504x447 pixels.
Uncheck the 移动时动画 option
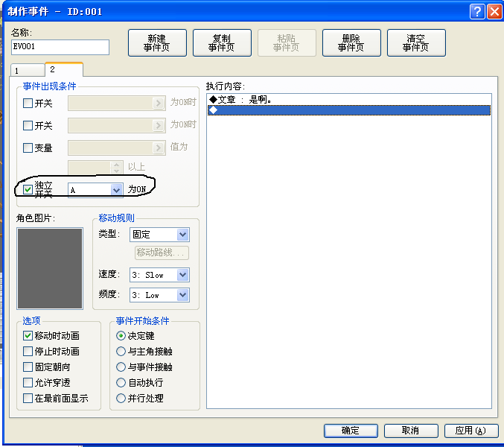[28, 336]
